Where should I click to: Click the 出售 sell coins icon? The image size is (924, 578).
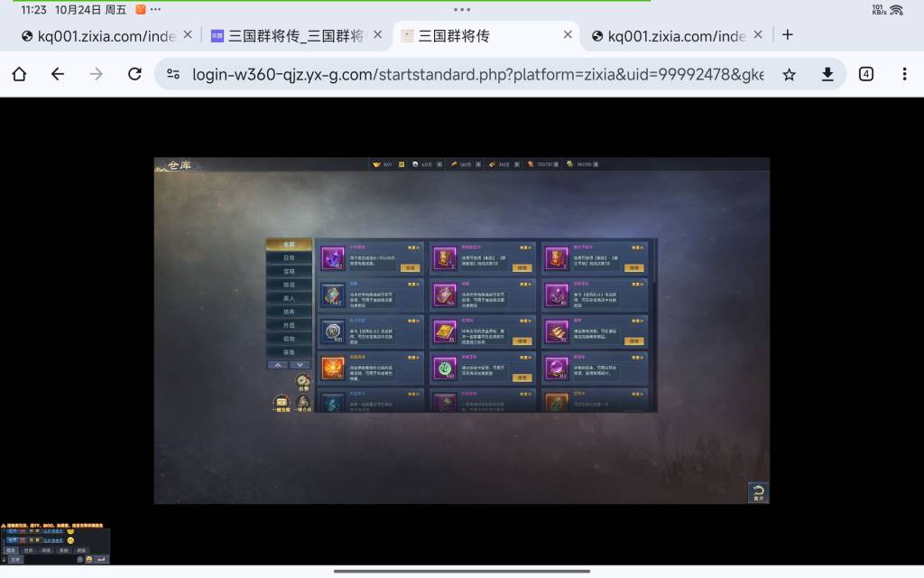[303, 382]
